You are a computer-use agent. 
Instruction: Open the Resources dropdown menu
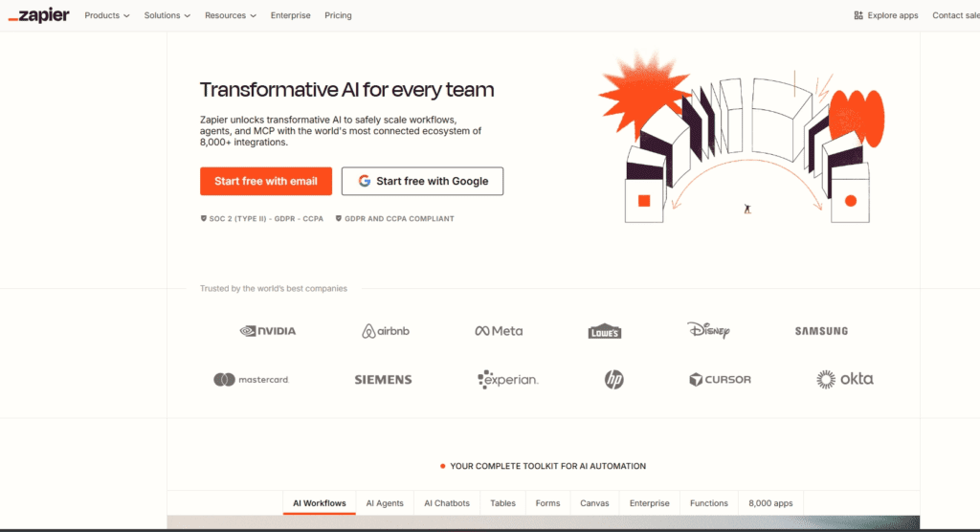tap(231, 15)
